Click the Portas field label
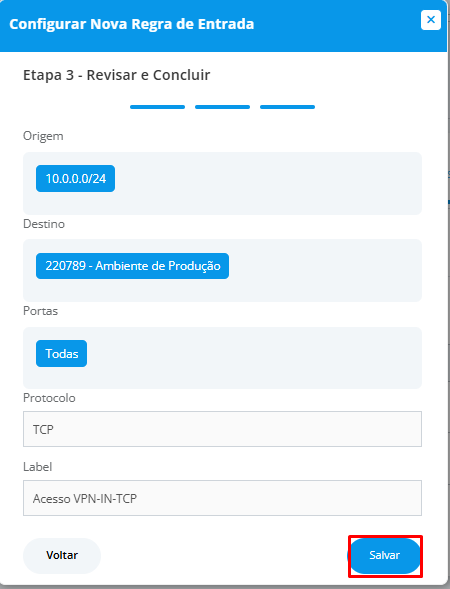Viewport: 450px width, 589px height. pyautogui.click(x=41, y=311)
